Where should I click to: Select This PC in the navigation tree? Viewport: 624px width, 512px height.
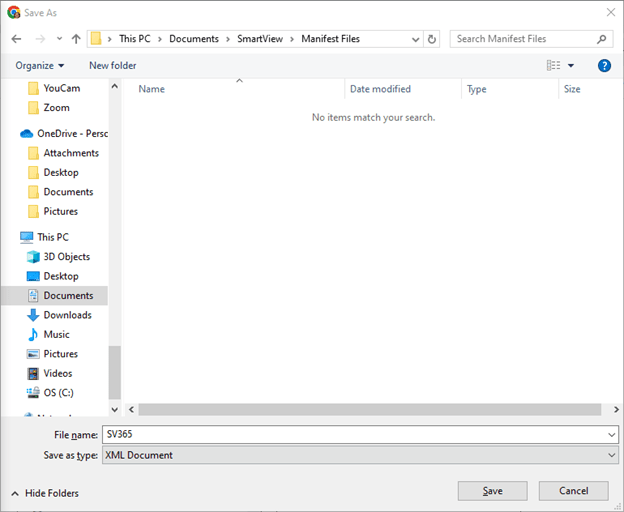click(x=52, y=237)
